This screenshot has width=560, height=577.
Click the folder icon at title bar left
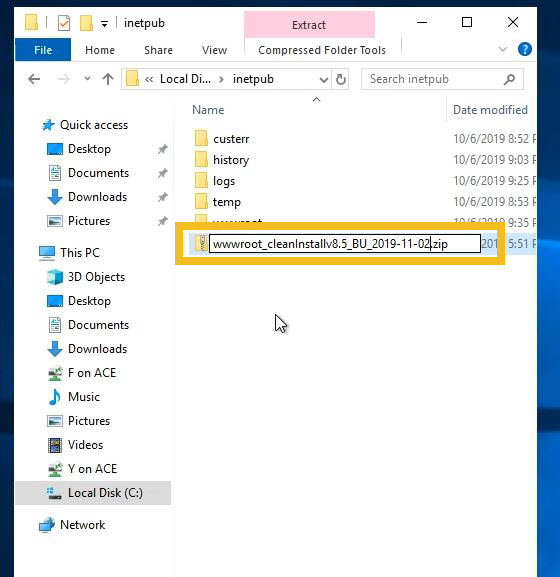(x=32, y=22)
